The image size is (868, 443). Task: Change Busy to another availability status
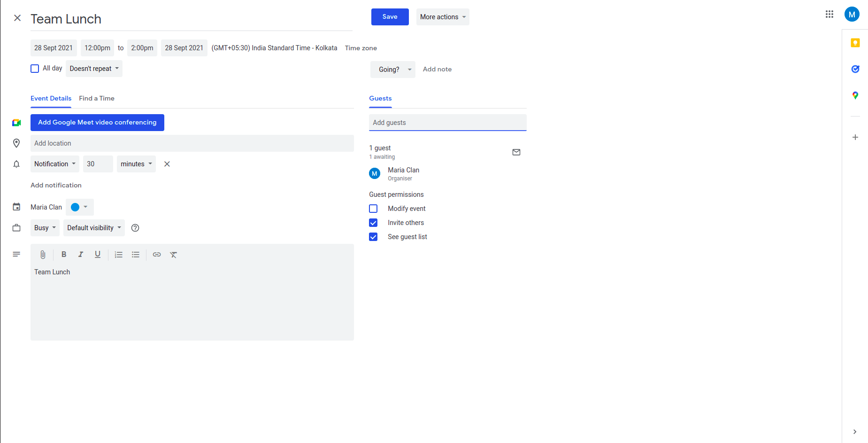pyautogui.click(x=44, y=227)
